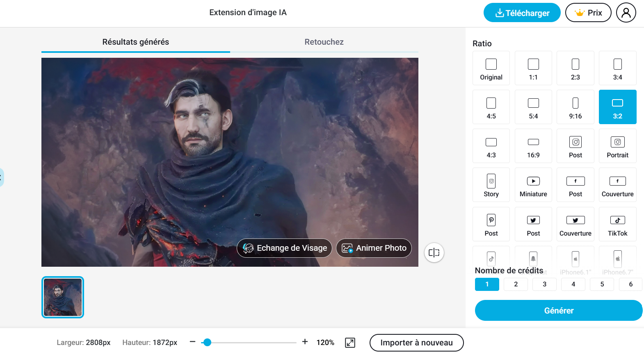Zoom in with the plus icon
Image resolution: width=644 pixels, height=354 pixels.
tap(305, 342)
